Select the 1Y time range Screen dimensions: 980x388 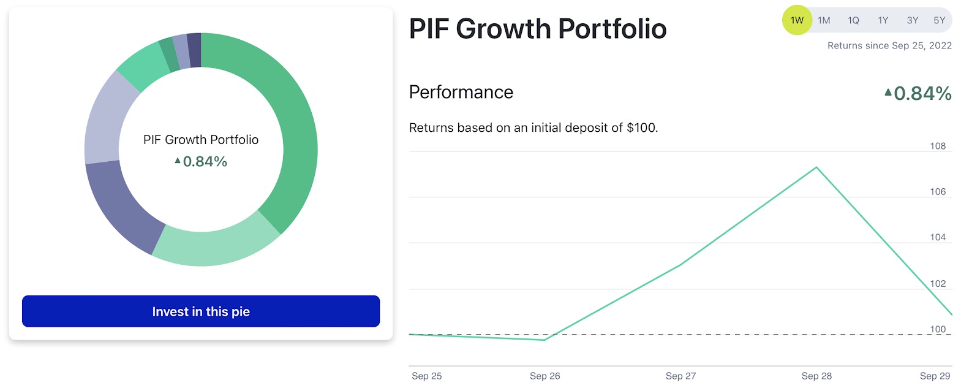(x=883, y=20)
